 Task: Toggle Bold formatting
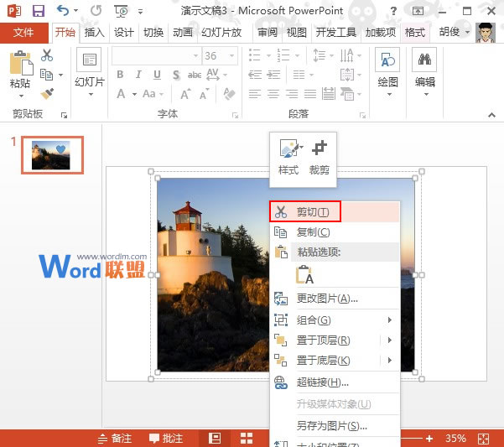120,75
